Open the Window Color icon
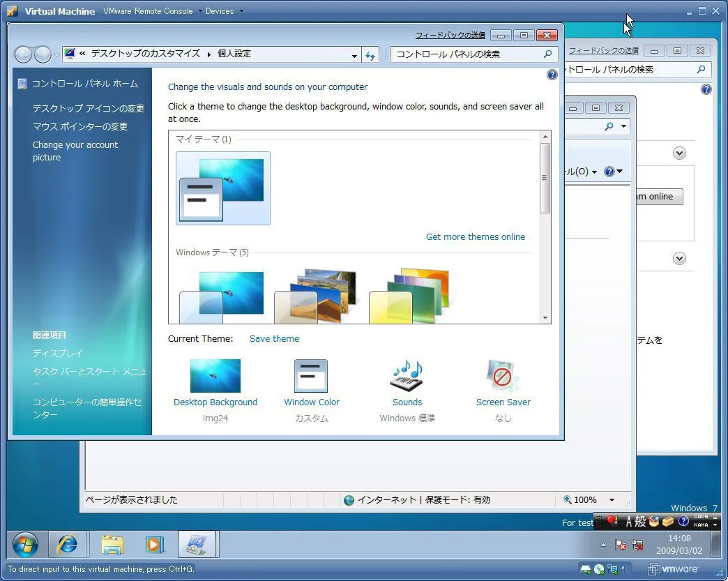728x581 pixels. (x=311, y=377)
